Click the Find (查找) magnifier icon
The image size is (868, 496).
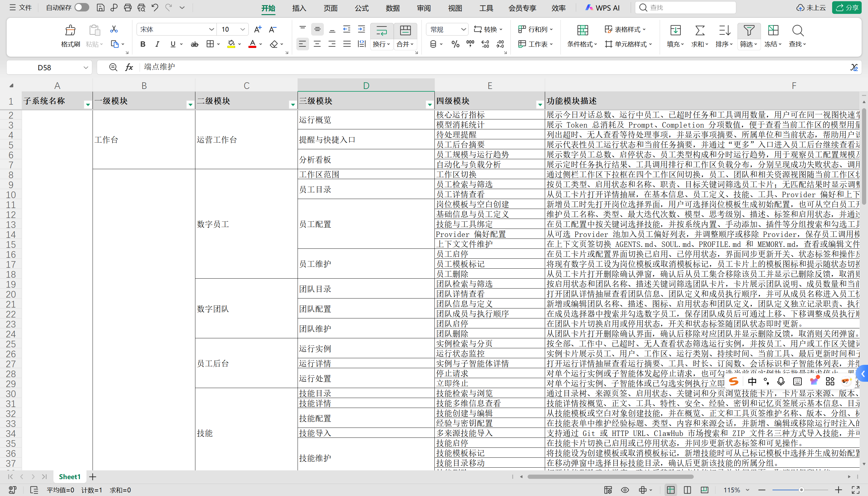click(x=797, y=31)
